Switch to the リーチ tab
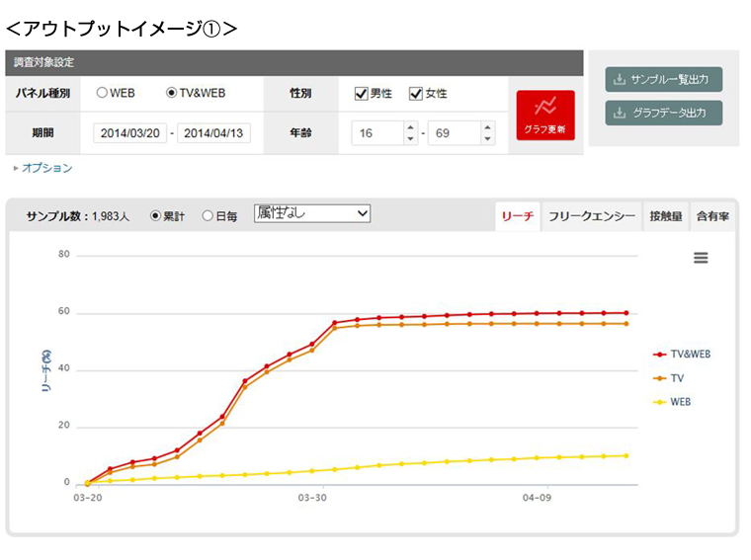Screen dimensions: 751x560 tap(518, 216)
